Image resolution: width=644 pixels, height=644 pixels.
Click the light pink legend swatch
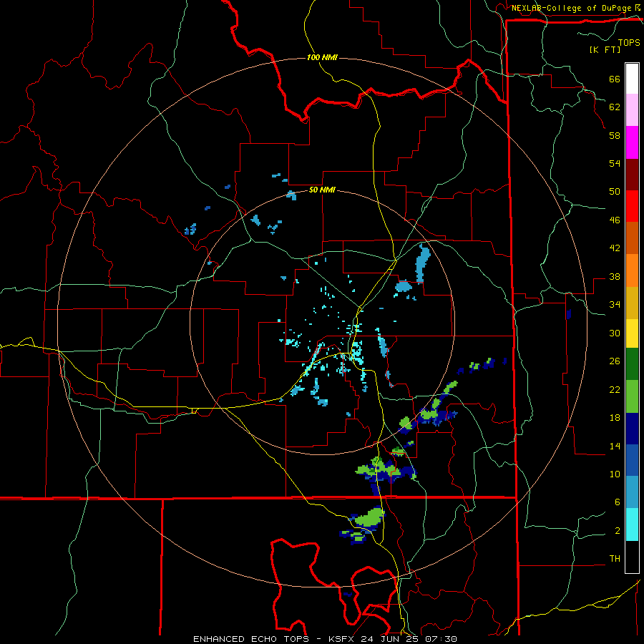tap(632, 110)
